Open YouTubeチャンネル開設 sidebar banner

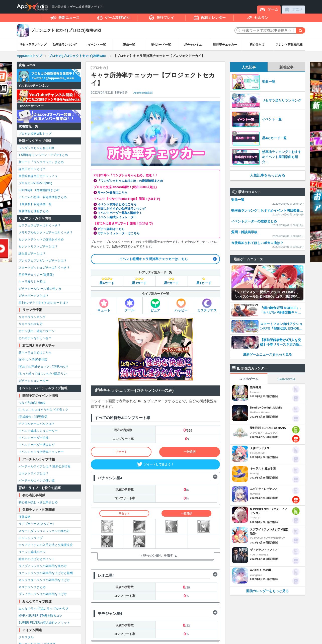(49, 96)
